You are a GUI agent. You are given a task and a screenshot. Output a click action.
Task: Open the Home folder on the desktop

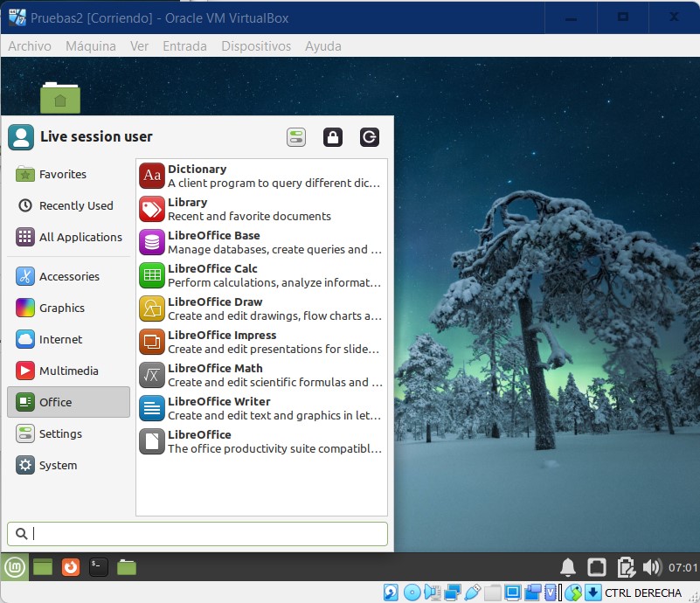(x=59, y=98)
